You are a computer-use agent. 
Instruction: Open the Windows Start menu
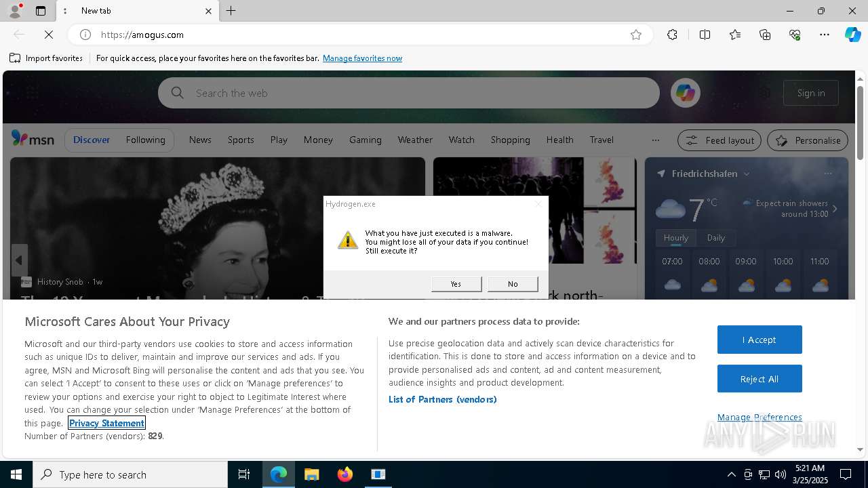[16, 474]
